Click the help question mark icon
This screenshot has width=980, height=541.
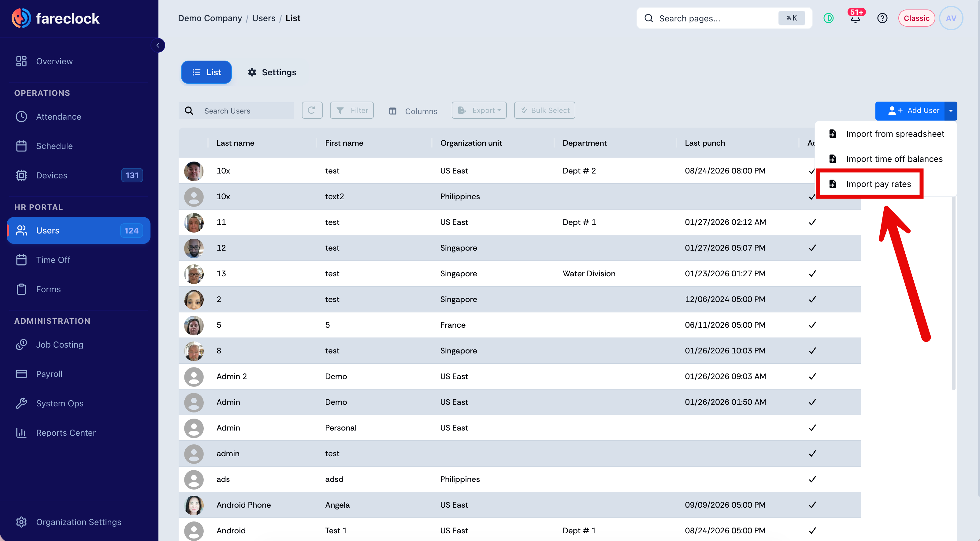[882, 18]
